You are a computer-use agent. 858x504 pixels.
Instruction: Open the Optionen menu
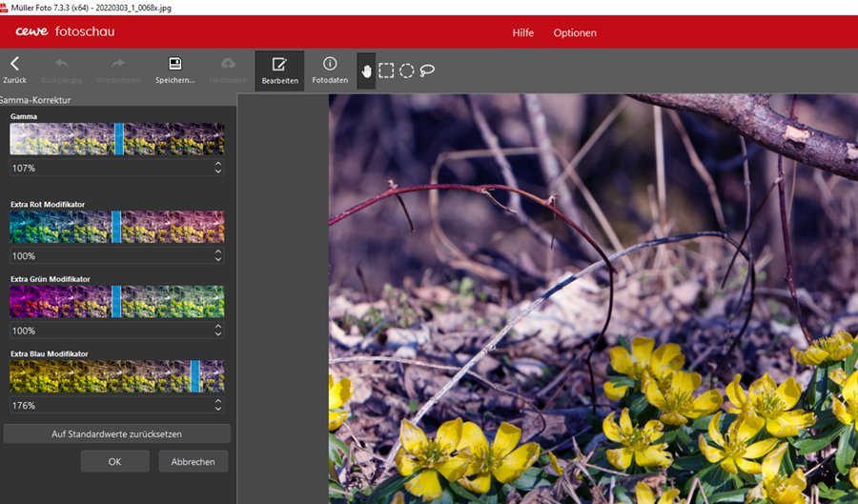[575, 32]
